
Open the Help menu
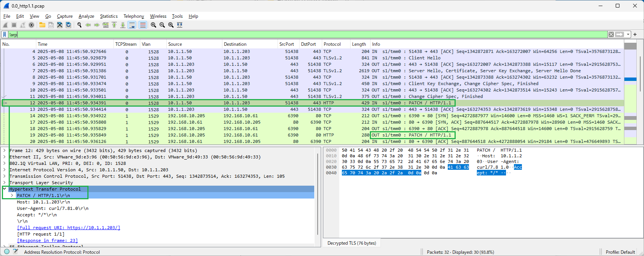(x=193, y=16)
